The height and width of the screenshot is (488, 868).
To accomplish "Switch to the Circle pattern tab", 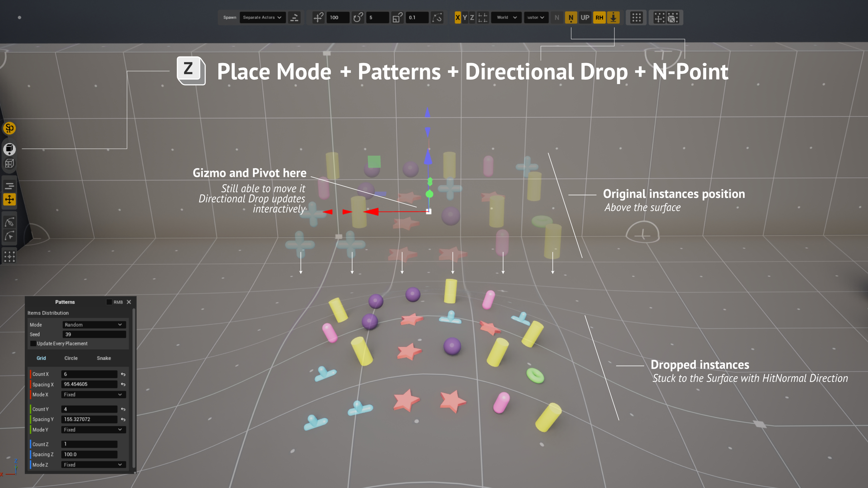I will pyautogui.click(x=71, y=358).
